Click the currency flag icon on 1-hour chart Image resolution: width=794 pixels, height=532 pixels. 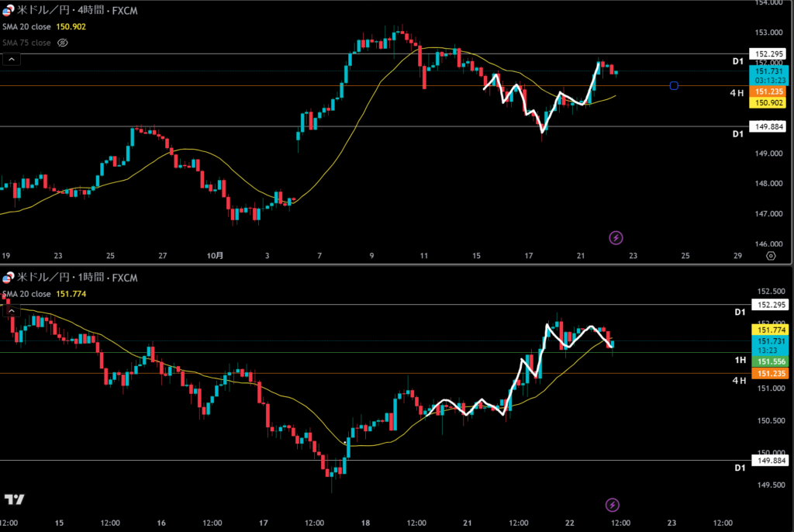(x=9, y=278)
